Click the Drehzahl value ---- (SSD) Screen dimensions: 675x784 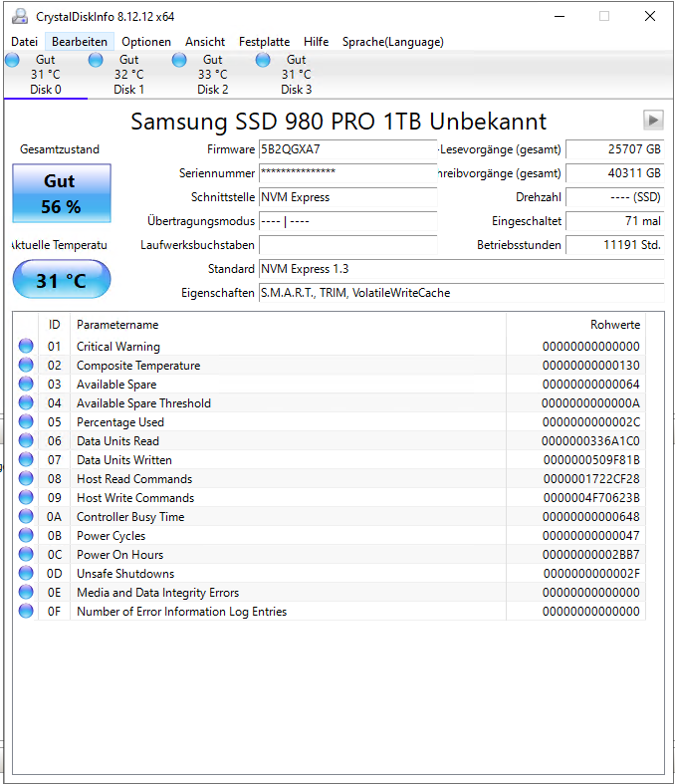click(615, 197)
